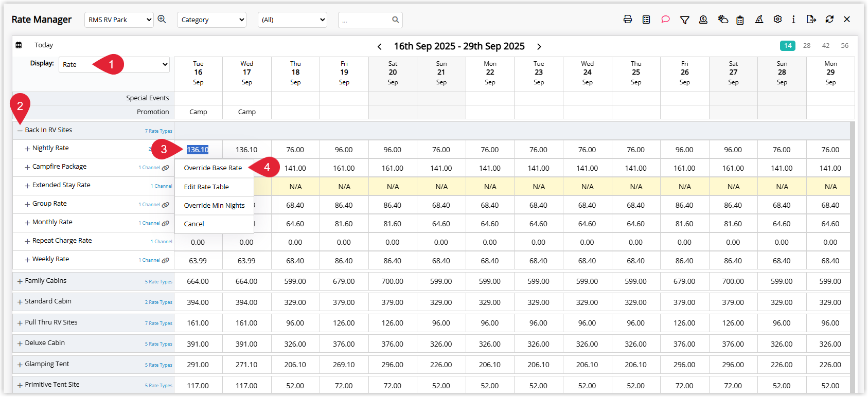Image resolution: width=868 pixels, height=397 pixels.
Task: Click the magnifier icon beside RMS RV Park
Action: (x=162, y=19)
